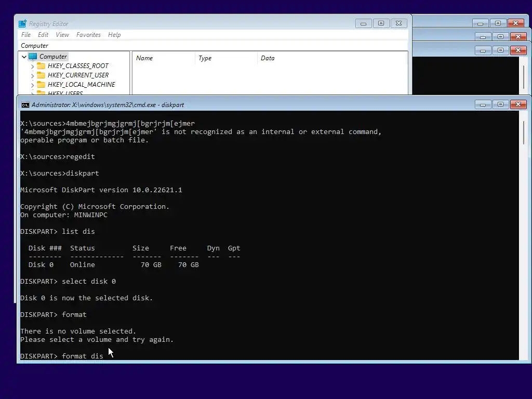This screenshot has height=399, width=532.
Task: Click the cmd.exe title bar icon
Action: pyautogui.click(x=25, y=105)
